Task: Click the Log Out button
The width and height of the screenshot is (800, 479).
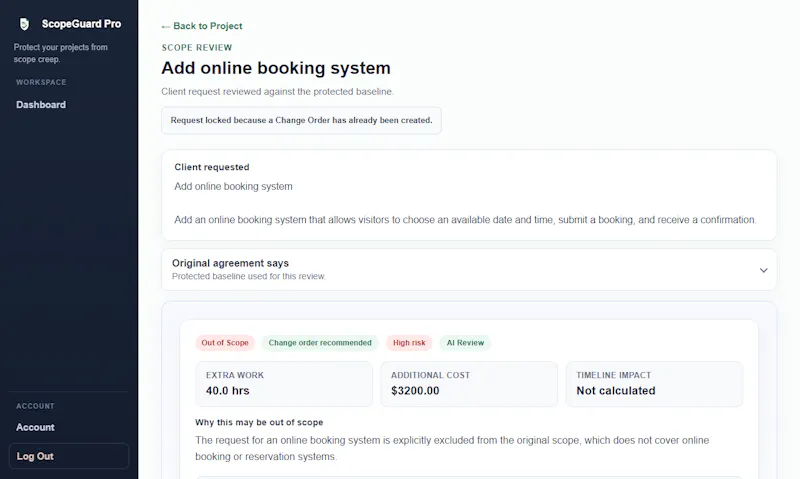Action: coord(69,456)
